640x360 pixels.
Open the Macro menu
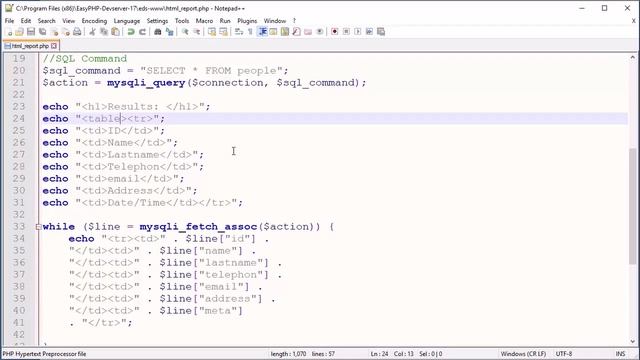204,21
